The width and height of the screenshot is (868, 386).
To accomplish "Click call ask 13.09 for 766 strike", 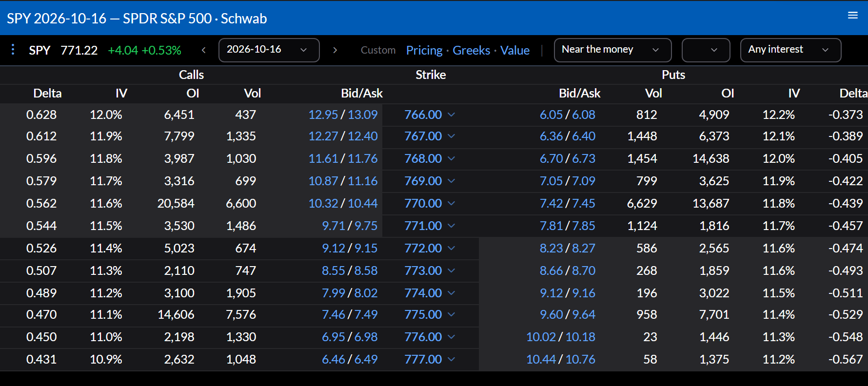I will (x=362, y=115).
